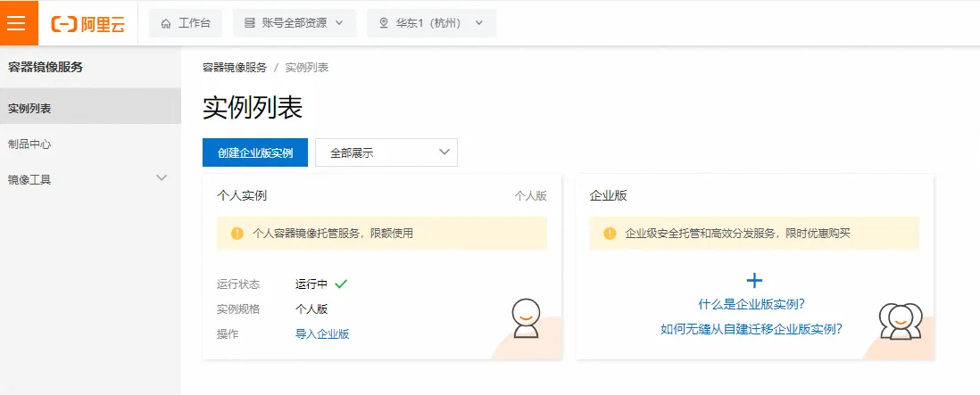
Task: Click the 容器镜像服务 breadcrumb link
Action: (235, 68)
